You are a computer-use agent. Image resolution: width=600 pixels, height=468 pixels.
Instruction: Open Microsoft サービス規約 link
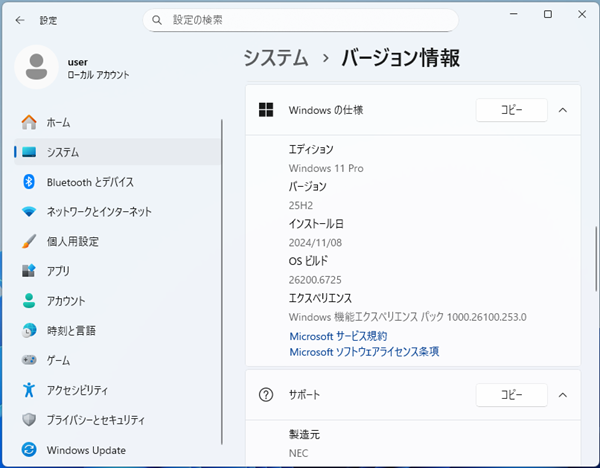point(338,336)
